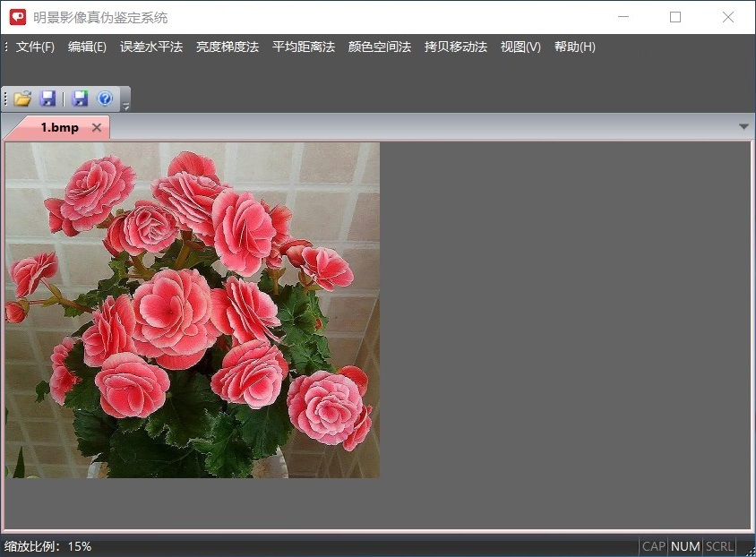Viewport: 756px width, 557px height.
Task: Expand the toolbar overflow arrow
Action: (x=125, y=105)
